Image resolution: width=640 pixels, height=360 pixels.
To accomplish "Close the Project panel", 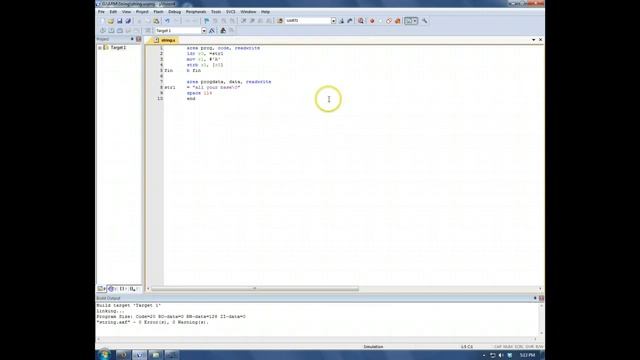I will coord(139,39).
